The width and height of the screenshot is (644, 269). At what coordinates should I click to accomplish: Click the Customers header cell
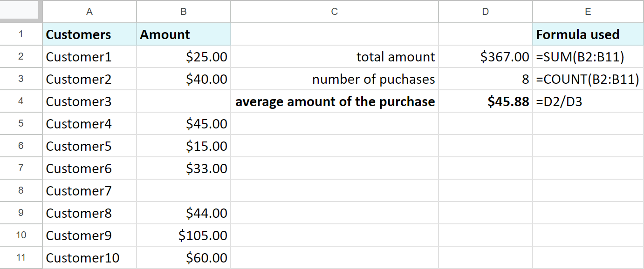(x=89, y=34)
